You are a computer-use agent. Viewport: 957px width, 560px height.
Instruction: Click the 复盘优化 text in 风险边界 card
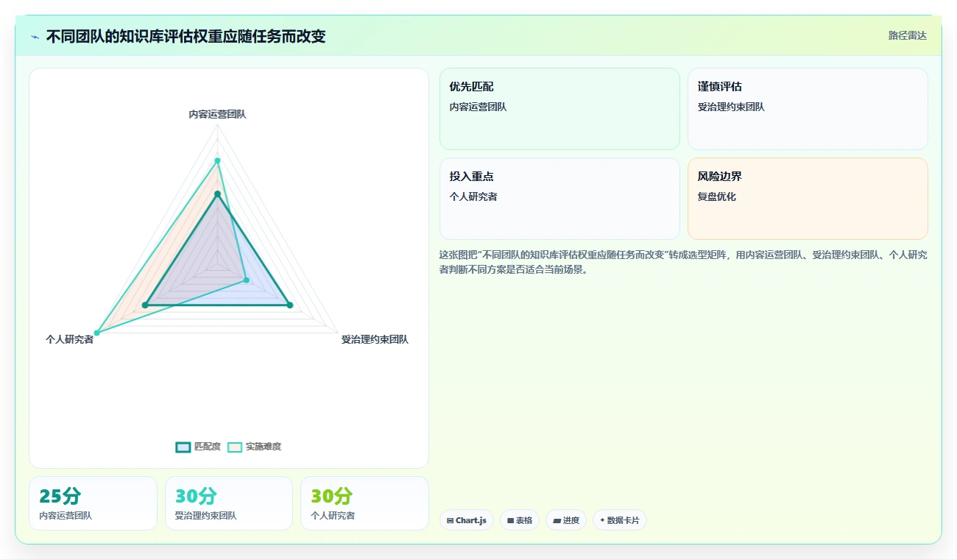click(717, 196)
